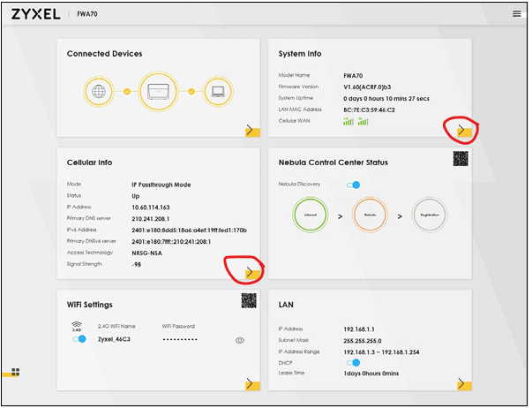
Task: Click the green Internet status circle
Action: (x=310, y=215)
